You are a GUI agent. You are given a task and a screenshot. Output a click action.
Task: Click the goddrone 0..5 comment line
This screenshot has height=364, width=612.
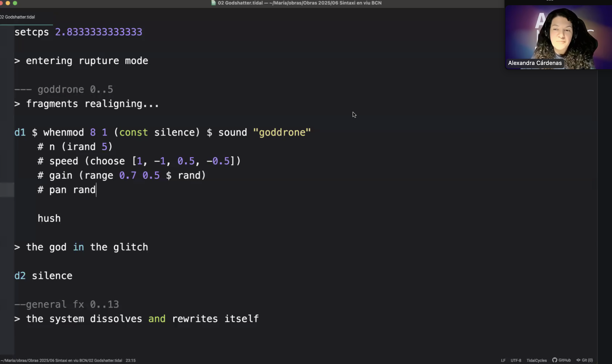64,90
